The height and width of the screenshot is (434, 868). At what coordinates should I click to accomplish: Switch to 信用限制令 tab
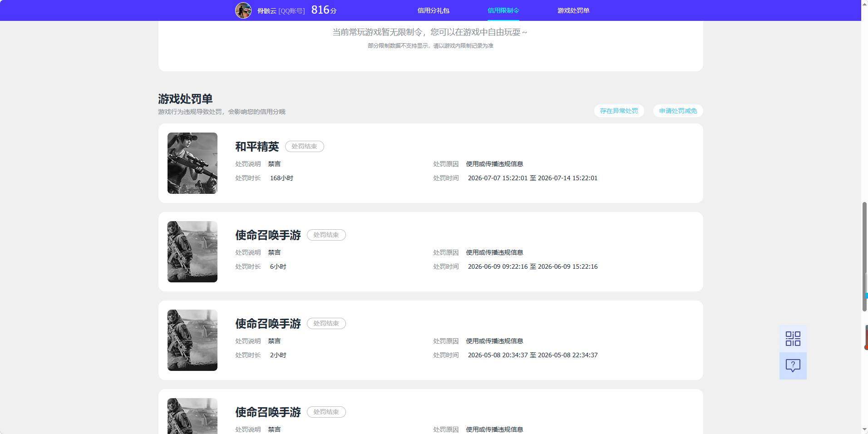503,10
